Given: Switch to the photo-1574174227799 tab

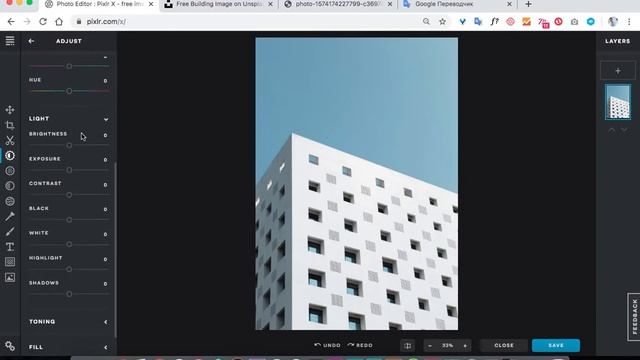Looking at the screenshot, I should tap(338, 4).
